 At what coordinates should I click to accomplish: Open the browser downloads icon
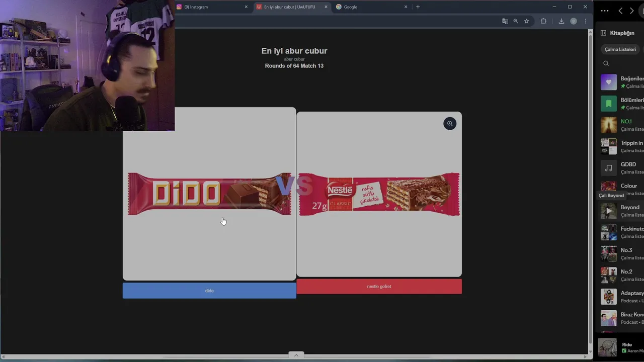tap(561, 21)
